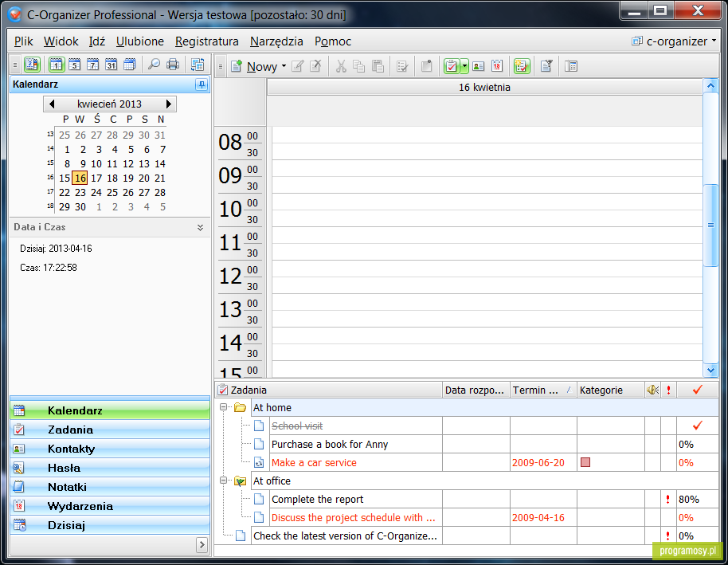Open the Registratura menu
This screenshot has width=728, height=565.
[206, 41]
